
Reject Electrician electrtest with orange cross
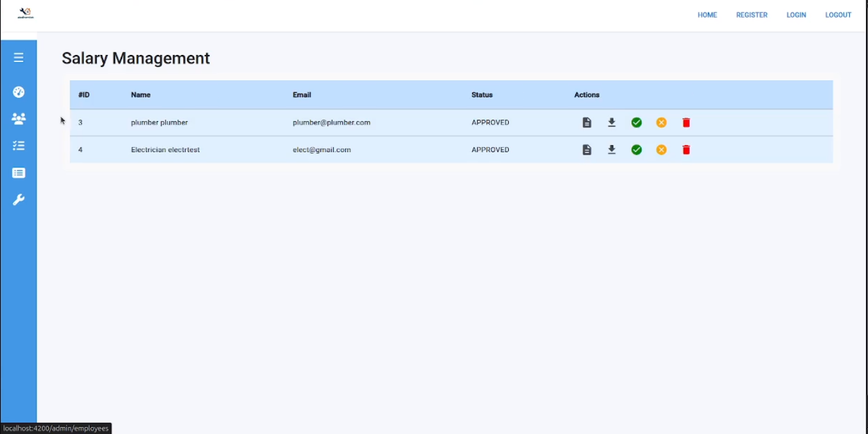(661, 150)
